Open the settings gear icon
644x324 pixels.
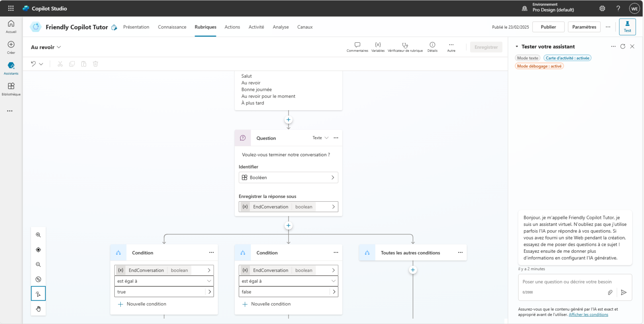pyautogui.click(x=602, y=8)
